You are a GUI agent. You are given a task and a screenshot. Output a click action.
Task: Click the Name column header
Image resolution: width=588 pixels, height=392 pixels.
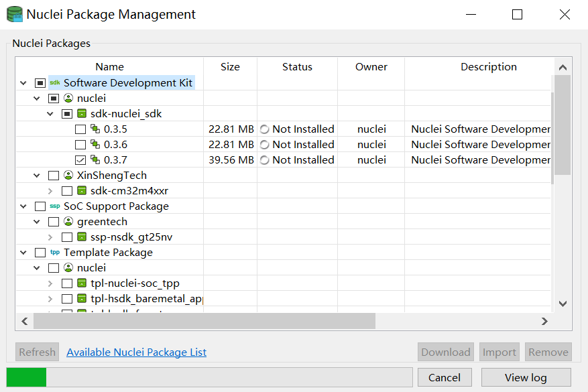(x=109, y=67)
